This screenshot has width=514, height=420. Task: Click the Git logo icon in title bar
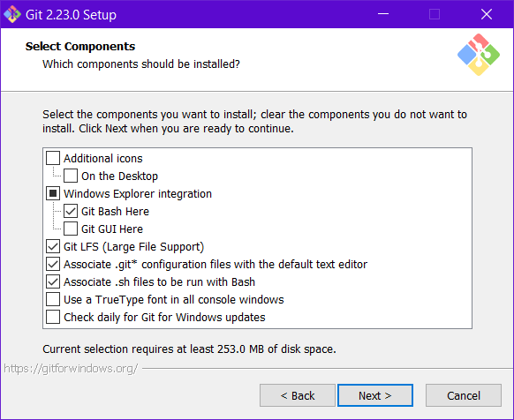(12, 14)
